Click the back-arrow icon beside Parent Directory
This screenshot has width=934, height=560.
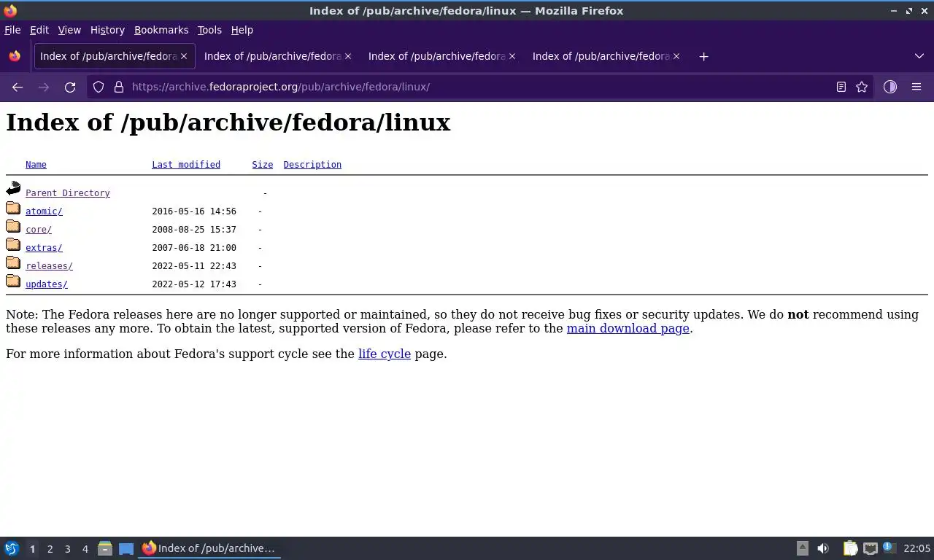pos(13,189)
